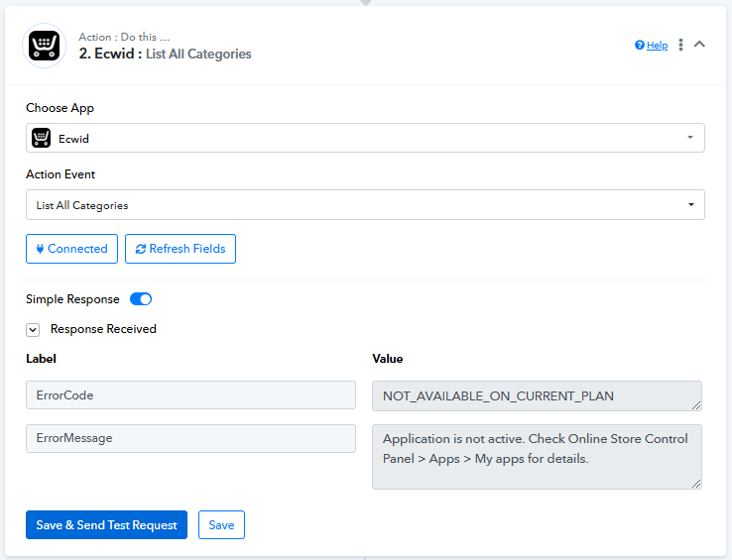Click the Action : Do this ... subtitle
Screen dimensions: 732x560
click(124, 37)
